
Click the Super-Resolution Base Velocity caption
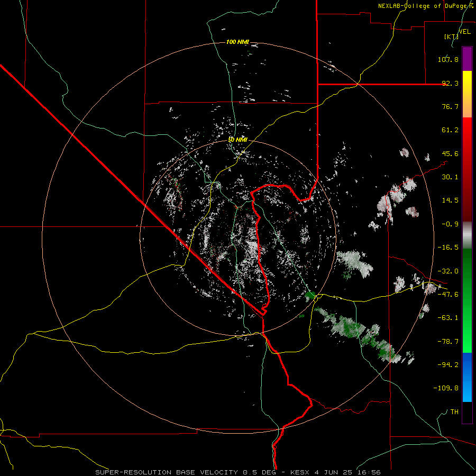[x=237, y=472]
